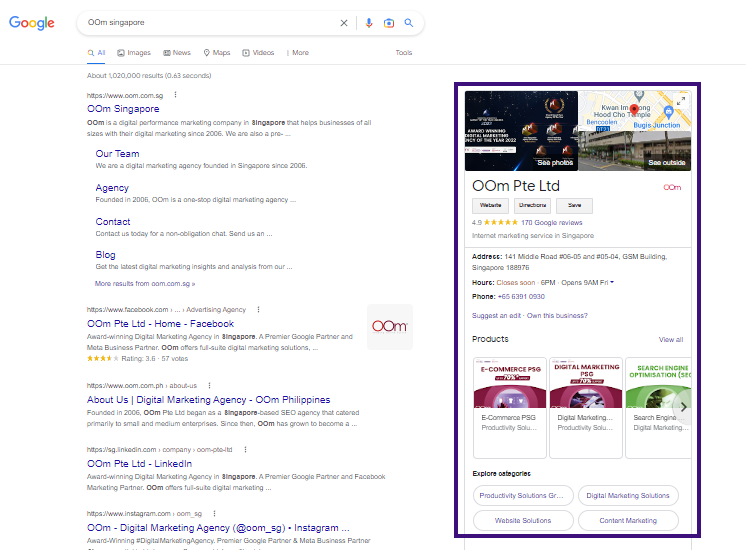Click inside the search input field

point(209,23)
